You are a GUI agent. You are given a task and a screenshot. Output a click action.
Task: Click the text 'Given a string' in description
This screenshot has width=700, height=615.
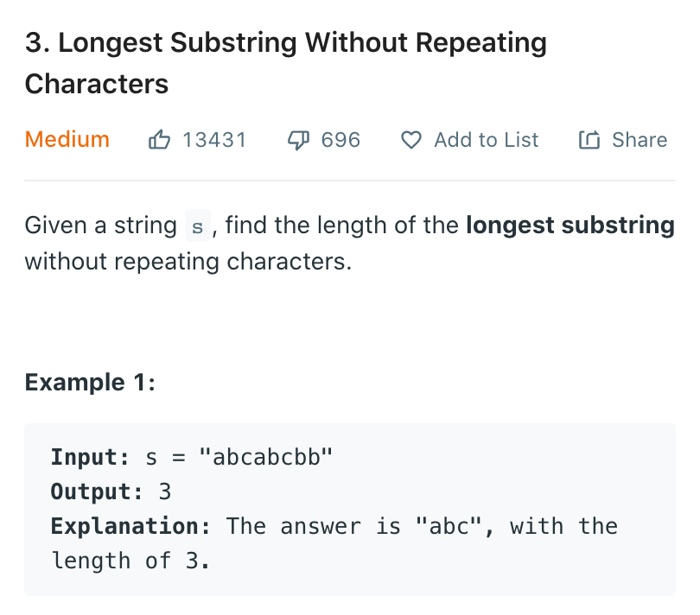100,226
